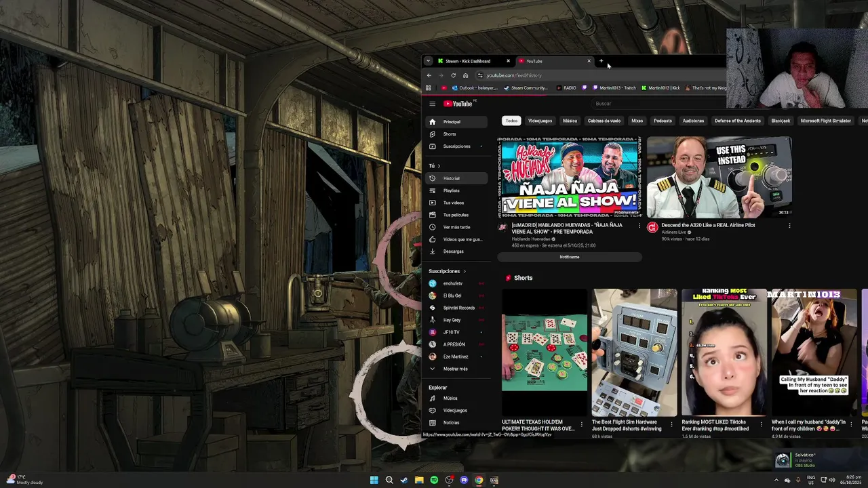The width and height of the screenshot is (868, 488).
Task: Expand the Suscripciones section heading
Action: click(447, 271)
